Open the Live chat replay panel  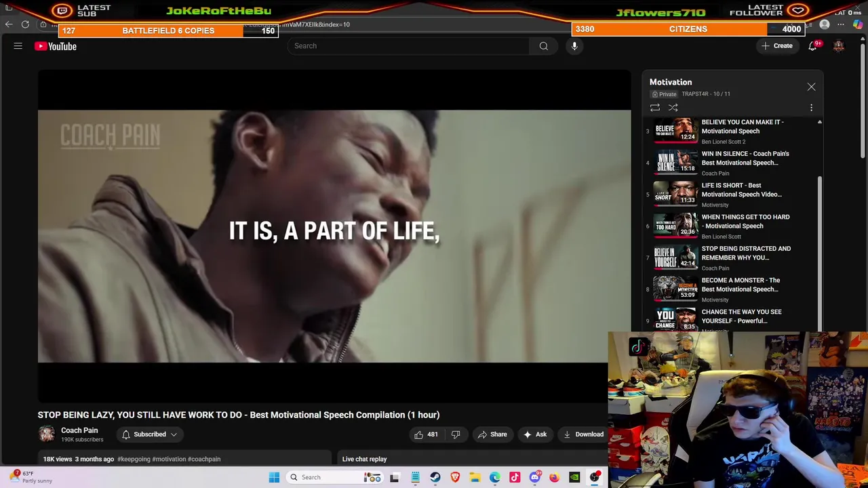pyautogui.click(x=364, y=459)
